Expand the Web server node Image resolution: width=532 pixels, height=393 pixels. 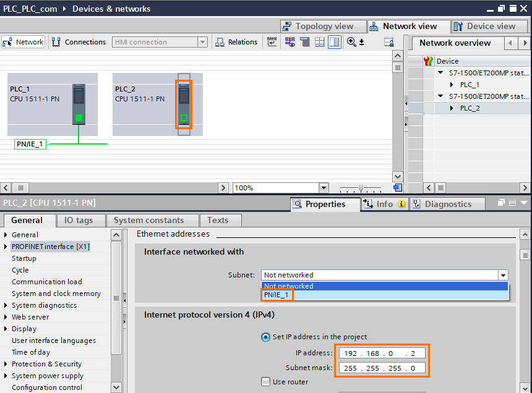tap(6, 317)
